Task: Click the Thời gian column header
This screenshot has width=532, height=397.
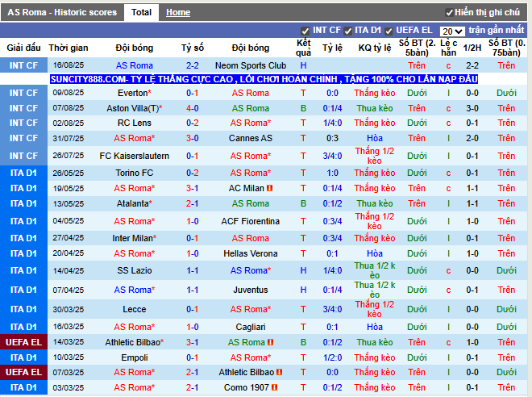Action: (69, 48)
